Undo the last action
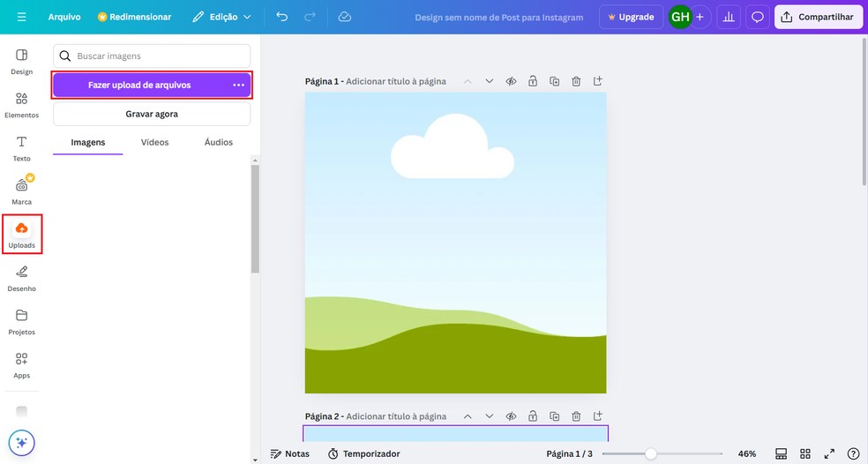The image size is (868, 464). 281,17
